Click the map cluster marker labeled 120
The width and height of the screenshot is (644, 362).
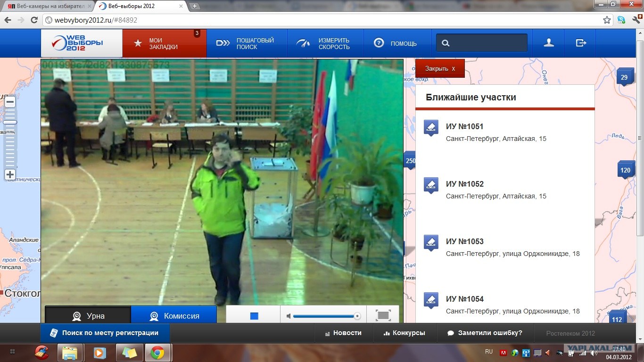[x=626, y=170]
